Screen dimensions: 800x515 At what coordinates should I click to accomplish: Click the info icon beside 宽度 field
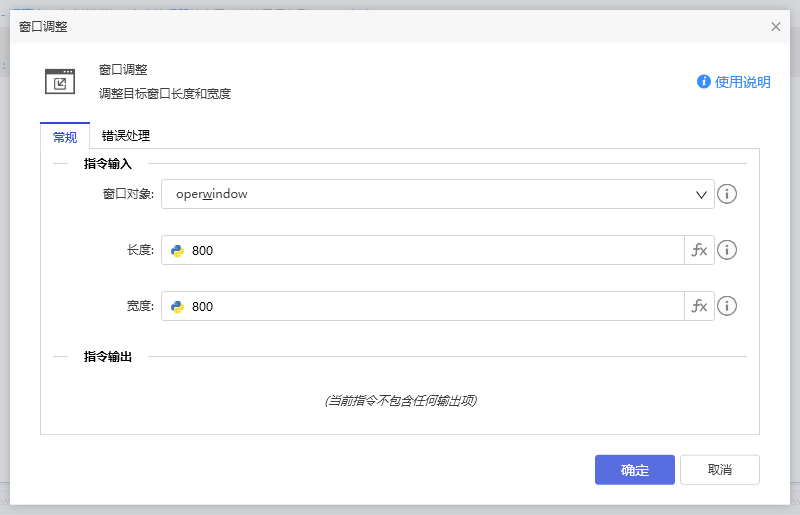[x=727, y=306]
